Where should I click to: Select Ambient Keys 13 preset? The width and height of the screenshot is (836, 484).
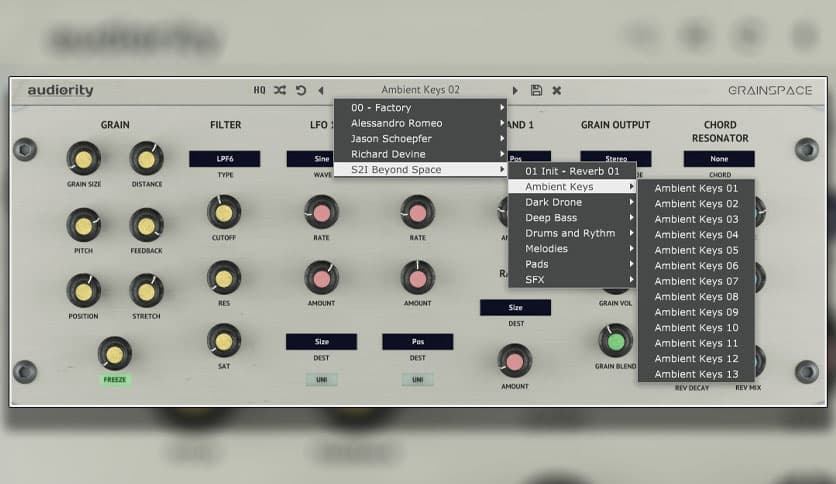(696, 374)
